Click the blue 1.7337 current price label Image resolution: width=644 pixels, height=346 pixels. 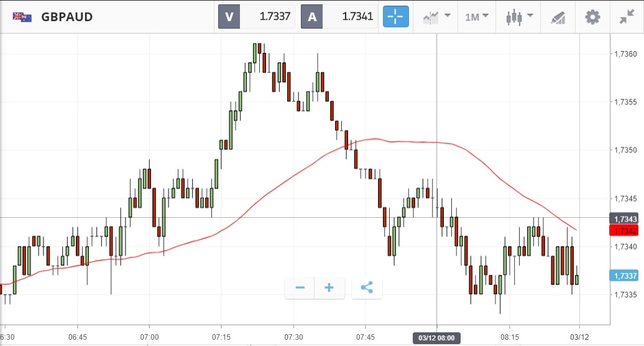pos(625,276)
